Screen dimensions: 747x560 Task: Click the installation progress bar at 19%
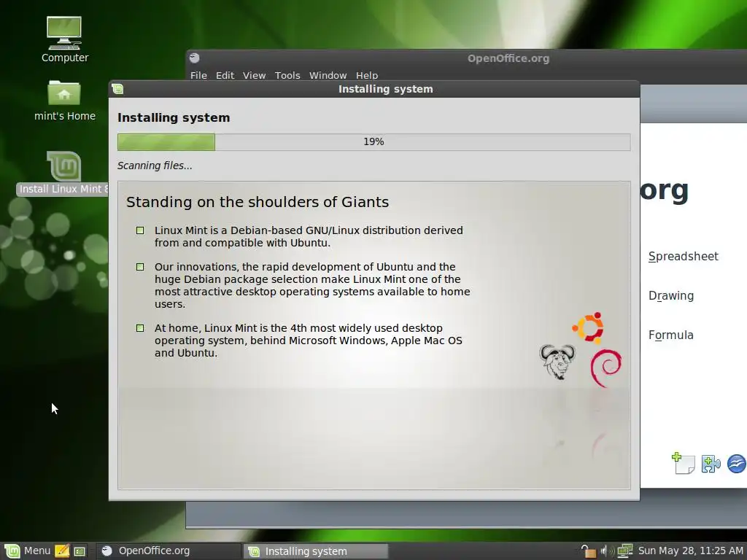(374, 142)
